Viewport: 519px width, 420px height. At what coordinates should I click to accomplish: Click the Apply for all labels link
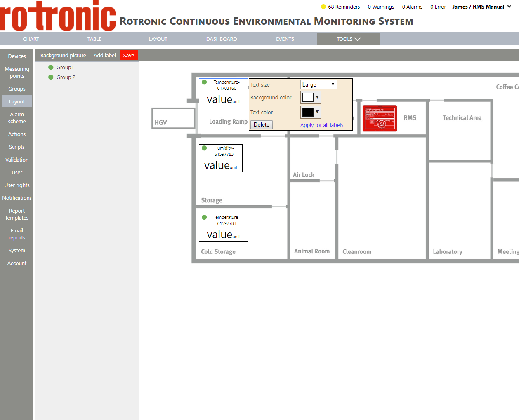[x=322, y=125]
